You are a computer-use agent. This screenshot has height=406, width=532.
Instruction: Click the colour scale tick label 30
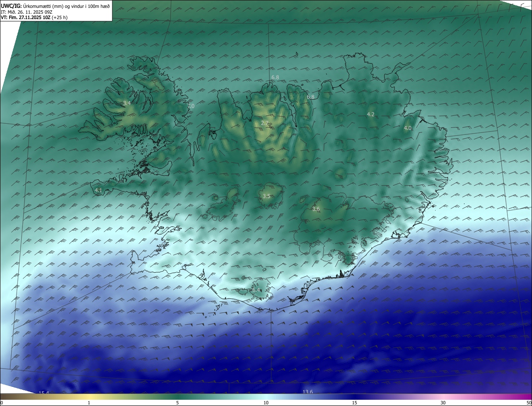coord(443,403)
